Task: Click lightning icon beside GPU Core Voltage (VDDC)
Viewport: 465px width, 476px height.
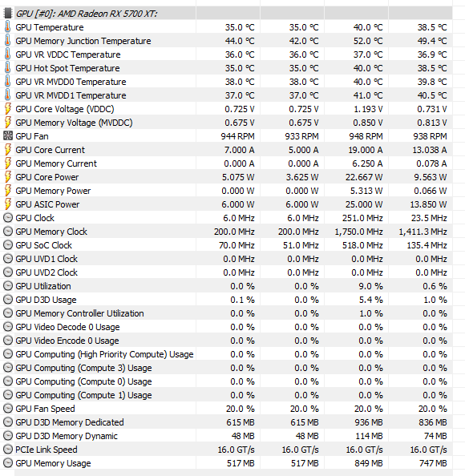Action: point(7,109)
